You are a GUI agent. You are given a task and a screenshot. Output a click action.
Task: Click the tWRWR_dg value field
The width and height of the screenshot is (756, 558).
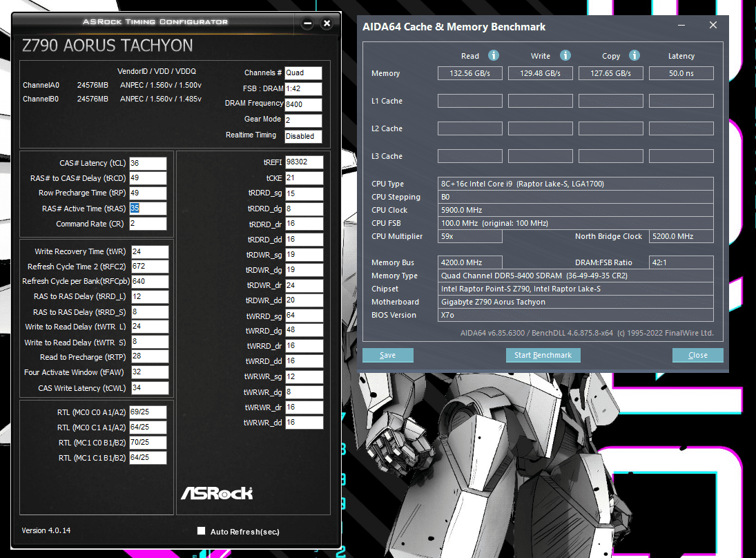coord(304,392)
